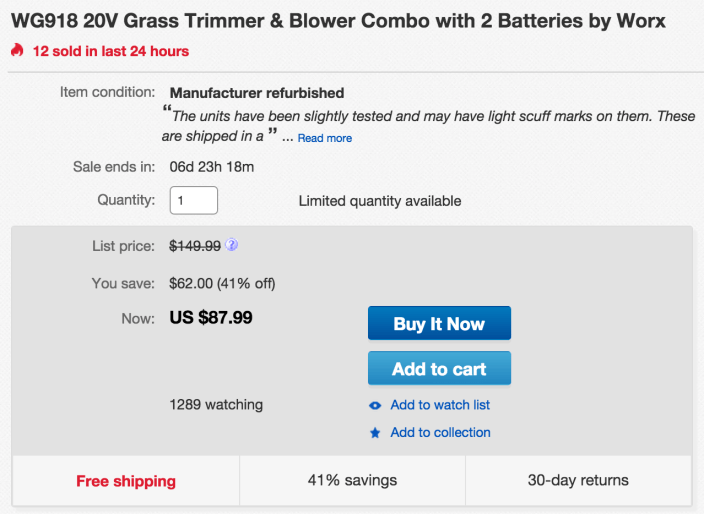This screenshot has height=514, width=704.
Task: Click the US $87.99 current price
Action: (x=211, y=318)
